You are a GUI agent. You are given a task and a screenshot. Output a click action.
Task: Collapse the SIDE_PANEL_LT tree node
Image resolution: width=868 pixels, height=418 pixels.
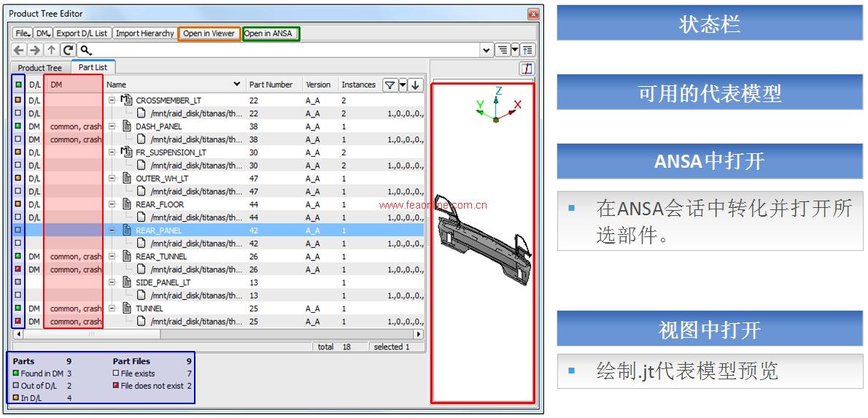pos(112,282)
